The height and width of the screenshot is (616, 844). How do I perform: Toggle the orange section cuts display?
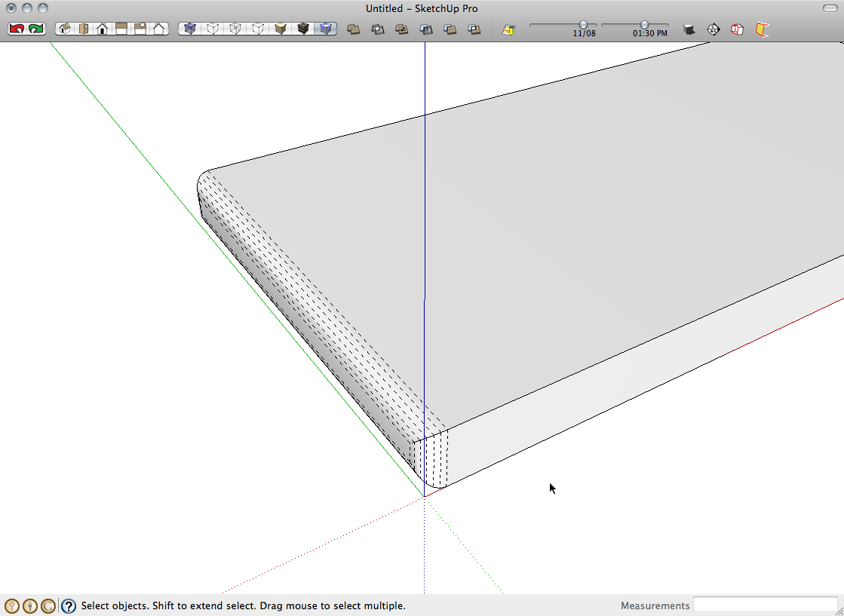763,29
